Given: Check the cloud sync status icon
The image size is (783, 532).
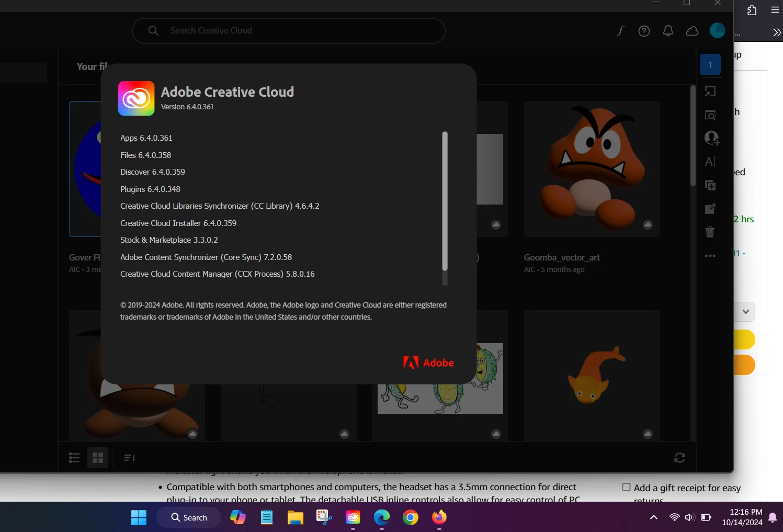Looking at the screenshot, I should click(692, 31).
